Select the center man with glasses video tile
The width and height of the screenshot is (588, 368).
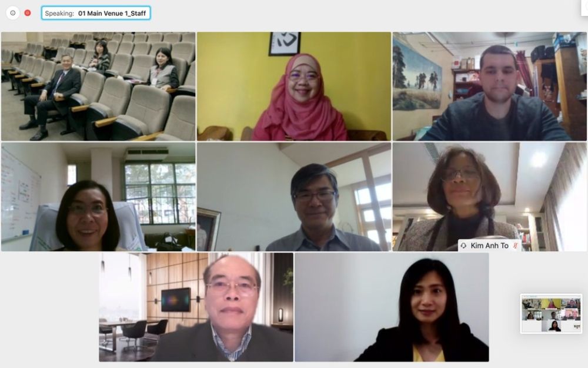coord(294,197)
